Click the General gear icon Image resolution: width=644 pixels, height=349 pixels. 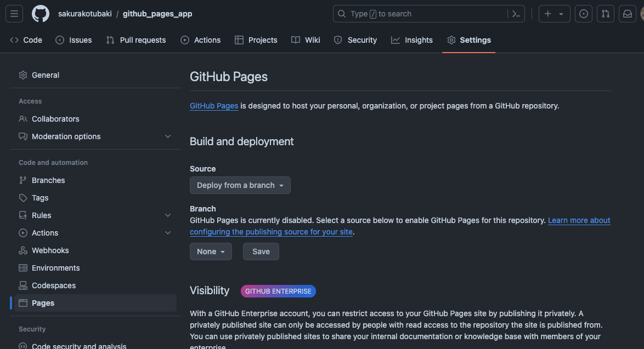[23, 75]
